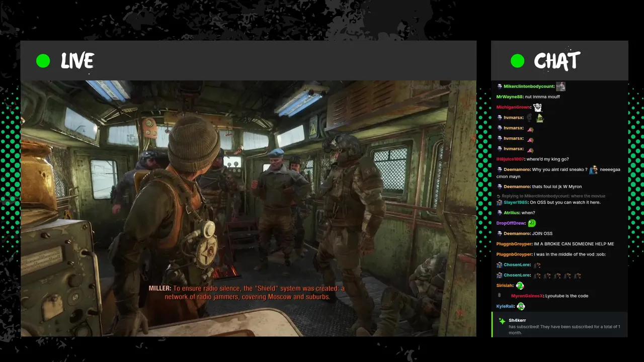Click 'I was in the middle of the vod' message
The image size is (644, 362).
pos(570,254)
